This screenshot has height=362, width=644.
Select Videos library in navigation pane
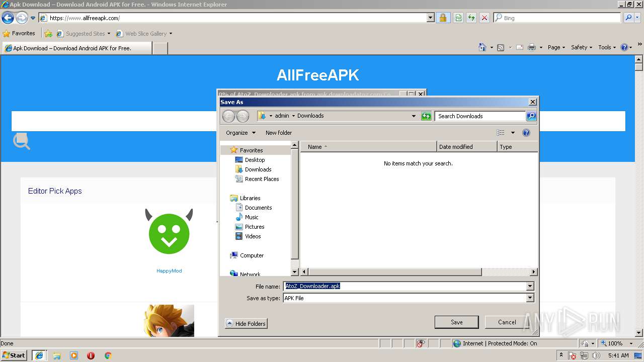pyautogui.click(x=253, y=236)
